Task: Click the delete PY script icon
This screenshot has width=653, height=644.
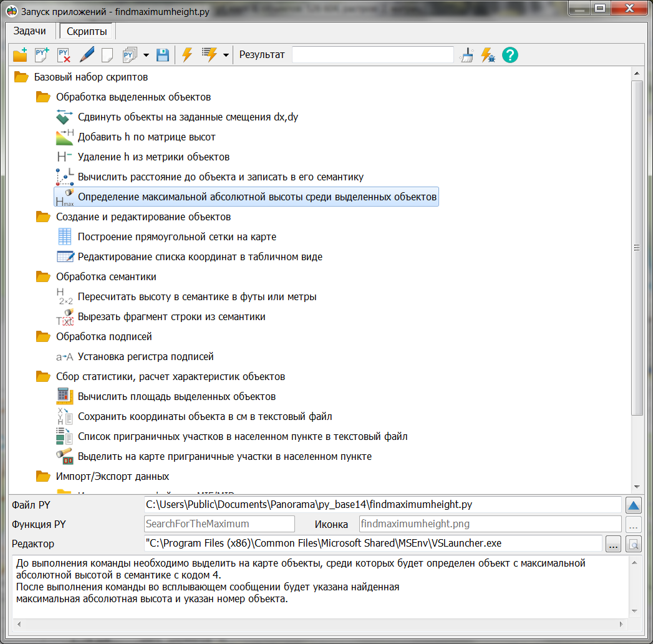Action: 64,55
